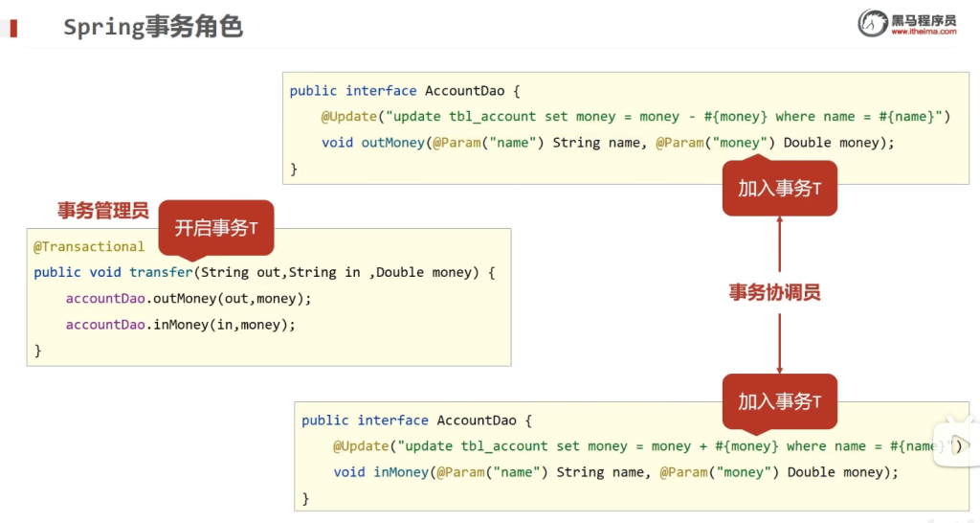Click the Spring事务角色 slide title
The image size is (980, 523).
click(x=153, y=27)
